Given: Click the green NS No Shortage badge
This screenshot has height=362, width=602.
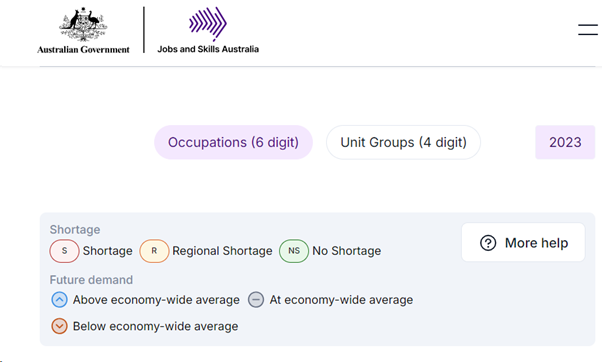Looking at the screenshot, I should [294, 251].
